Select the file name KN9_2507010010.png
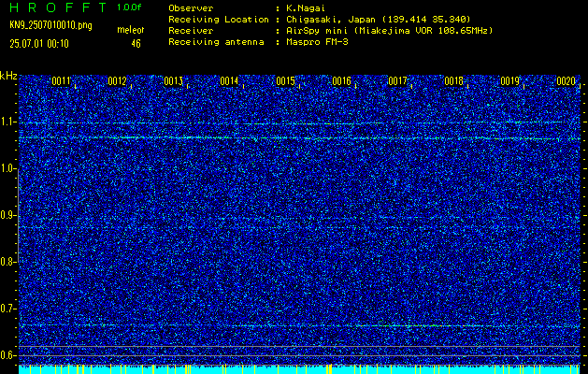Screen dimensions: 588x374 click(x=50, y=26)
